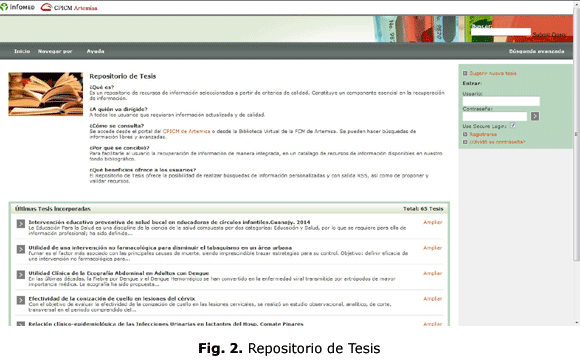The image size is (580, 360).
Task: Click the Buscar search field in the header
Action: coord(501,32)
